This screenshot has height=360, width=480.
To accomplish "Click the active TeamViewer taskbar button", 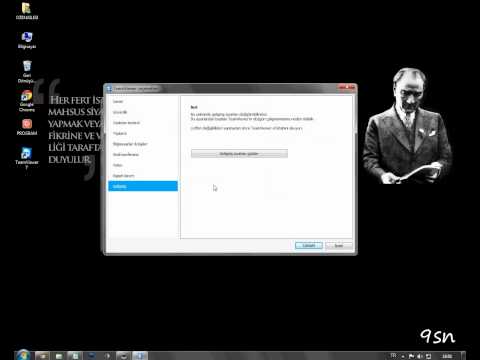I will pos(140,356).
